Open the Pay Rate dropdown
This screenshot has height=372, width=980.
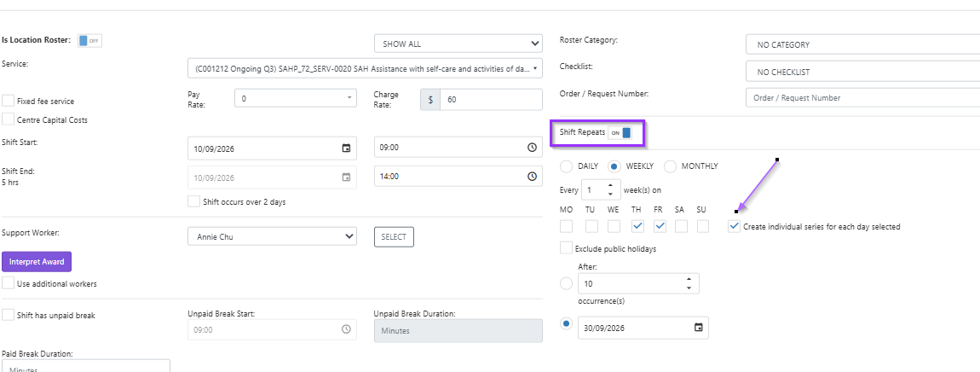(x=296, y=99)
